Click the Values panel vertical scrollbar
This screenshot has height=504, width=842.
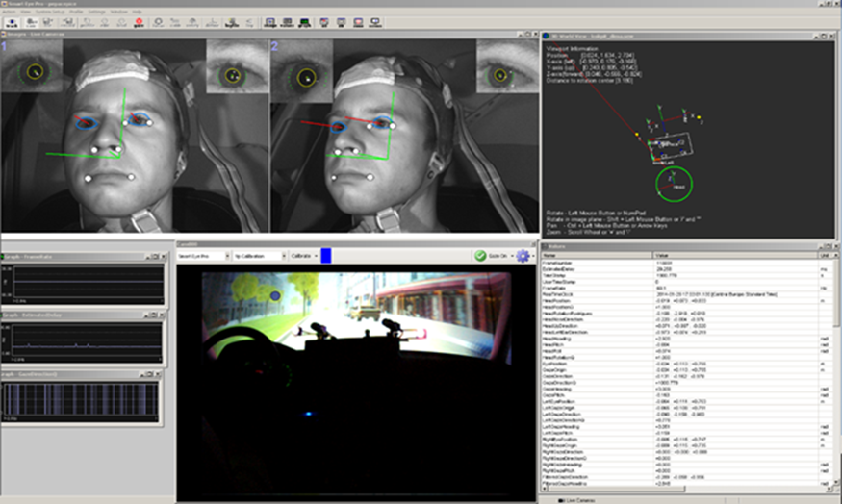(835, 375)
